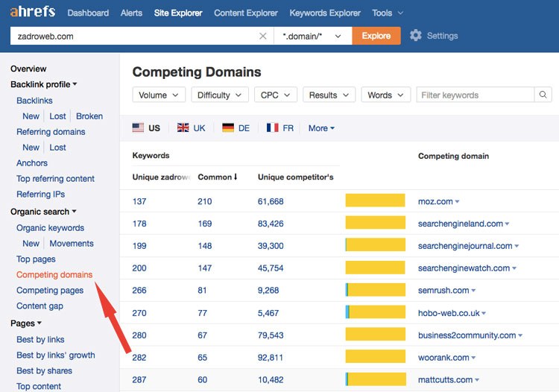The image size is (559, 392).
Task: Click the ahrefs logo
Action: (33, 11)
